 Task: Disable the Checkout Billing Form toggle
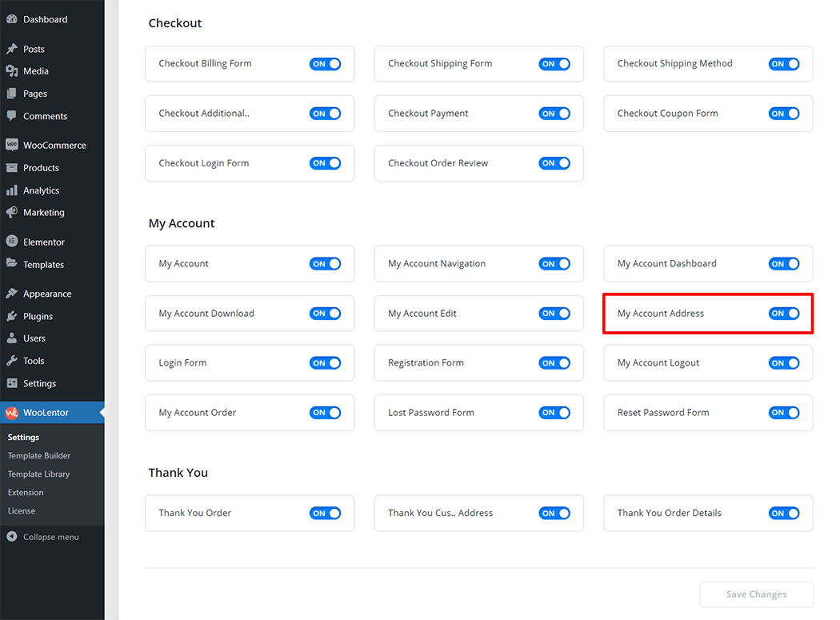(x=325, y=64)
